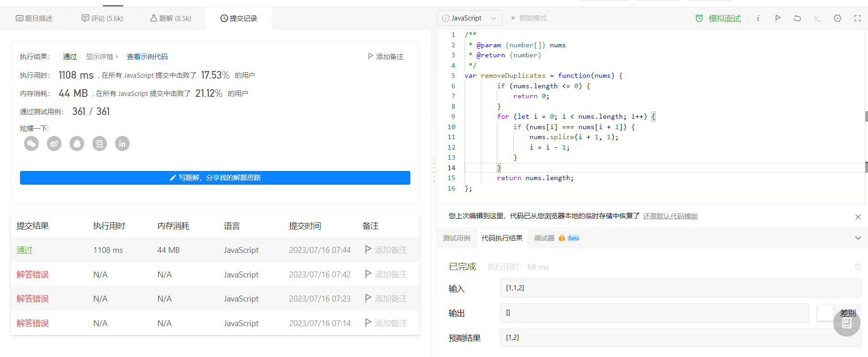This screenshot has height=357, width=868.
Task: Click the run code play icon
Action: pyautogui.click(x=778, y=18)
